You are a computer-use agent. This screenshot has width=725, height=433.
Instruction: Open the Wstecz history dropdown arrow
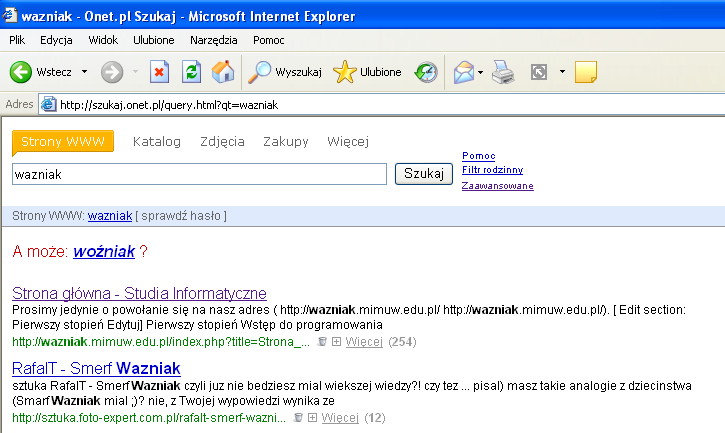(x=84, y=72)
